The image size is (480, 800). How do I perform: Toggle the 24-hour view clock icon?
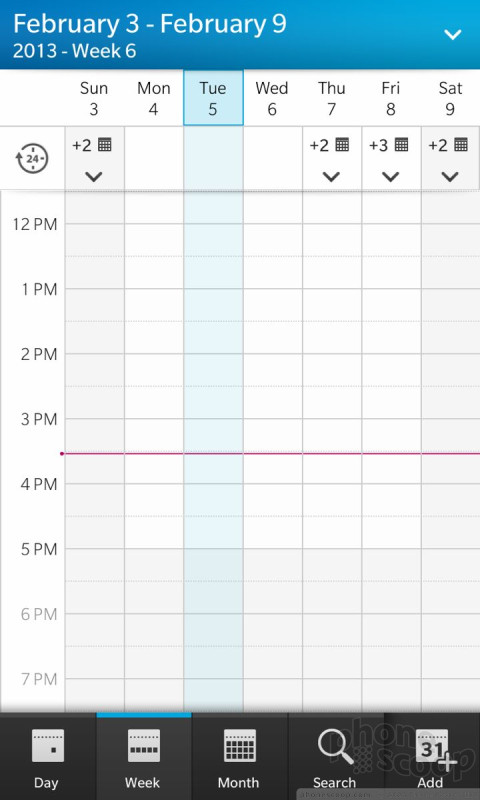point(32,159)
